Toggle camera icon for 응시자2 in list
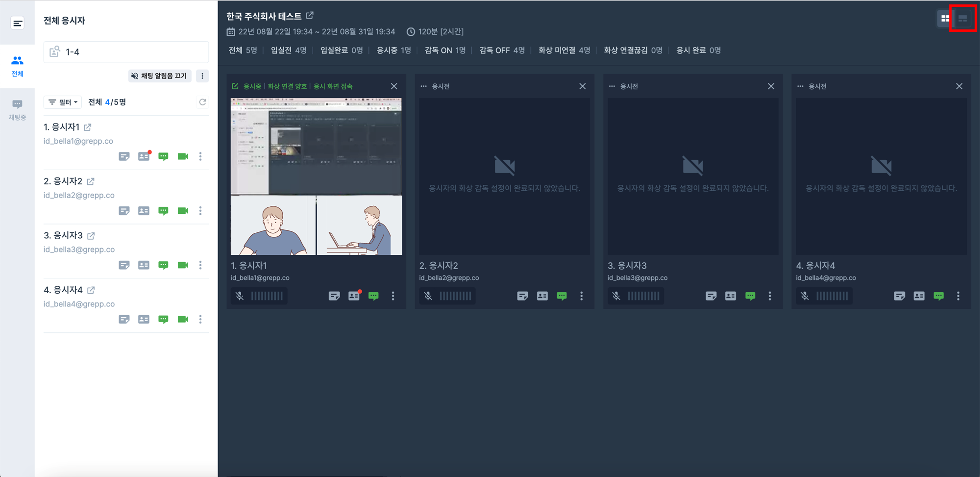 [x=183, y=211]
